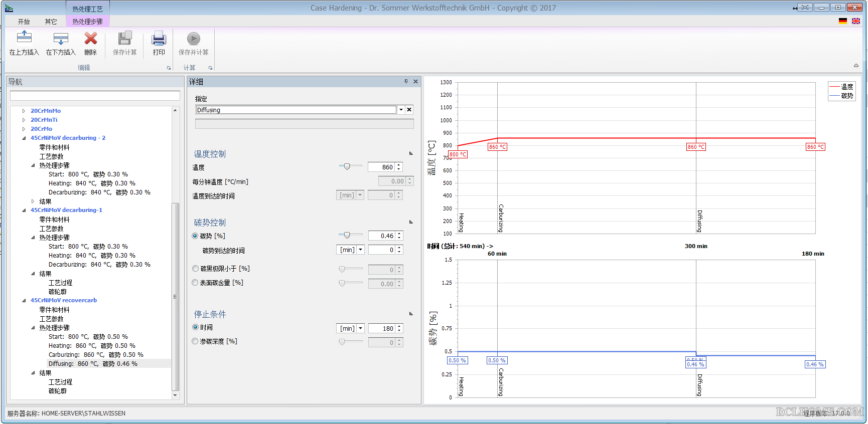Select the 碳黑极限小于 [%] radio option
The image size is (868, 424).
(x=195, y=269)
